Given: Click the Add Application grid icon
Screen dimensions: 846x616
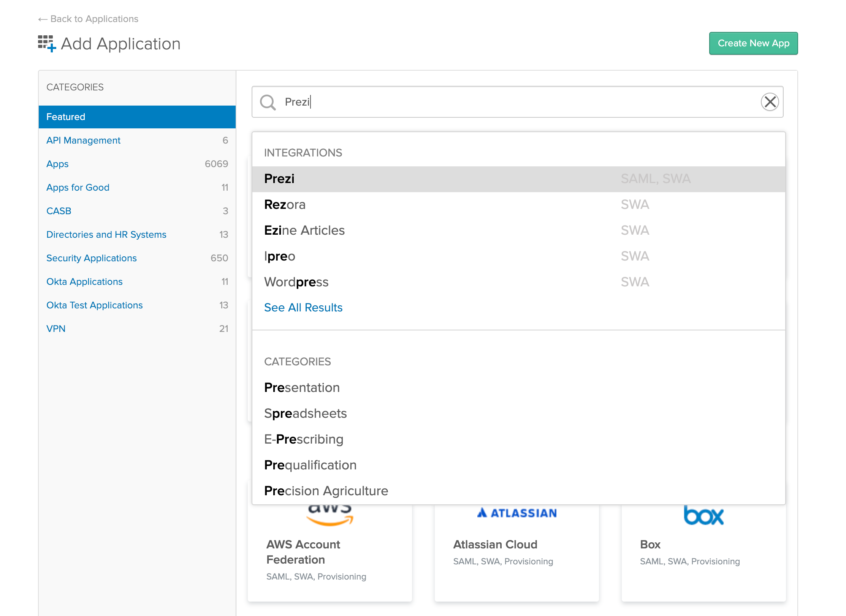Looking at the screenshot, I should [x=47, y=43].
